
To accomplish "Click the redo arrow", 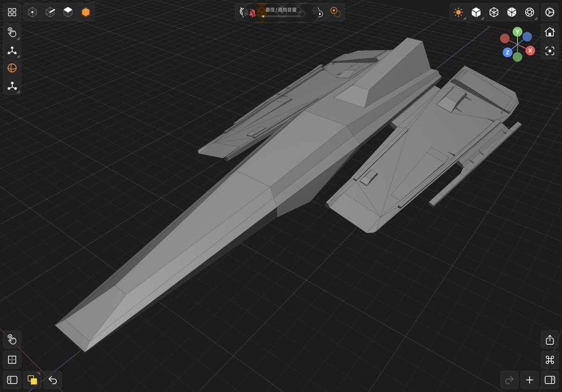I will pos(510,380).
